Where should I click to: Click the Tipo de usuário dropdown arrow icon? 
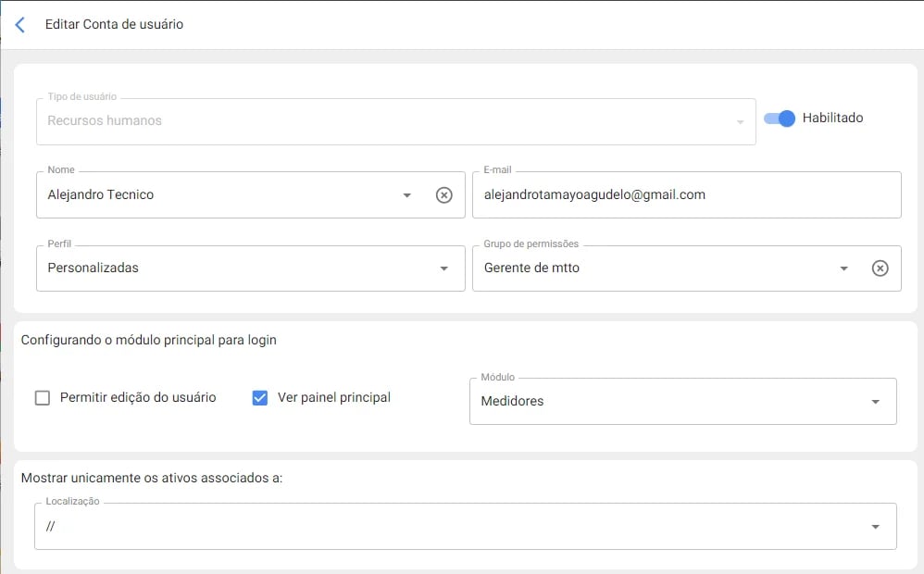tap(739, 121)
